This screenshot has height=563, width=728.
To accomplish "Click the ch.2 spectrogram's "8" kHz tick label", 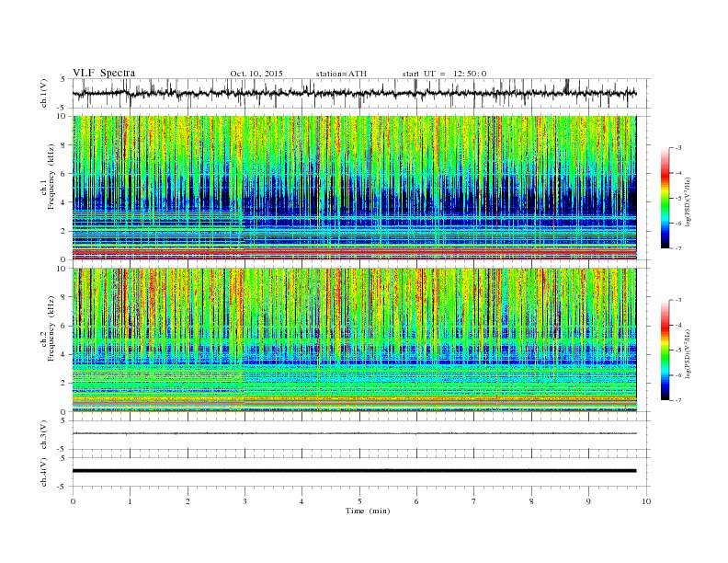I will pyautogui.click(x=63, y=297).
